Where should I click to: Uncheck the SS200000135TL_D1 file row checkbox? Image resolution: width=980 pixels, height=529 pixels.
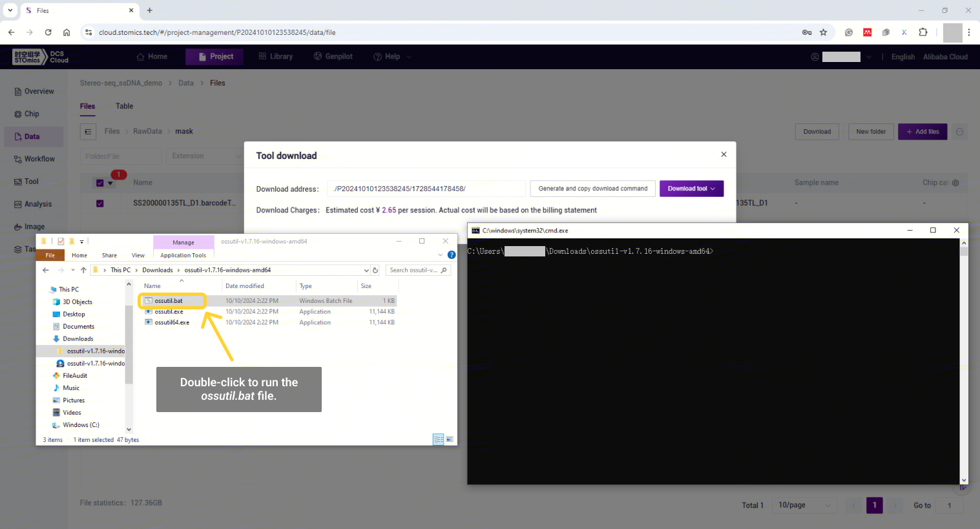tap(100, 203)
